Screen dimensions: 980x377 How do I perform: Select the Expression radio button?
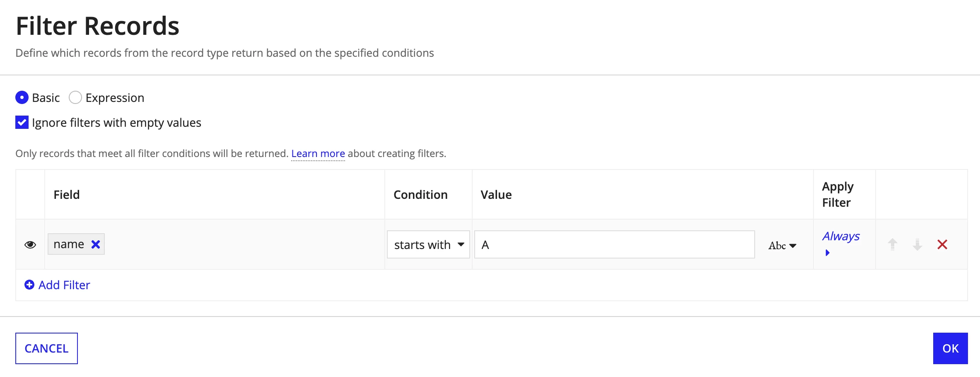pos(75,97)
